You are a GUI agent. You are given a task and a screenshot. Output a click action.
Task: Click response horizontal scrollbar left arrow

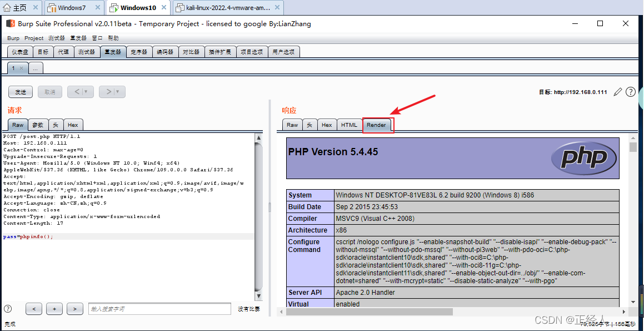[282, 312]
